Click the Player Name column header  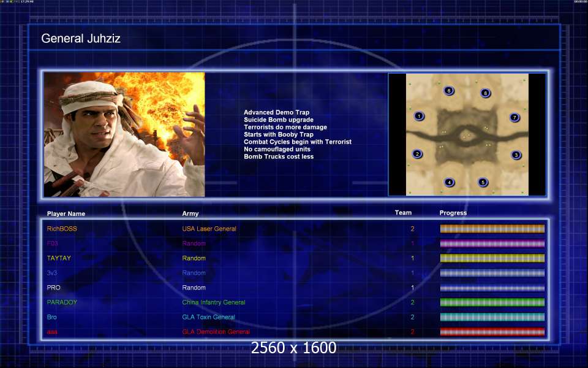click(x=66, y=213)
